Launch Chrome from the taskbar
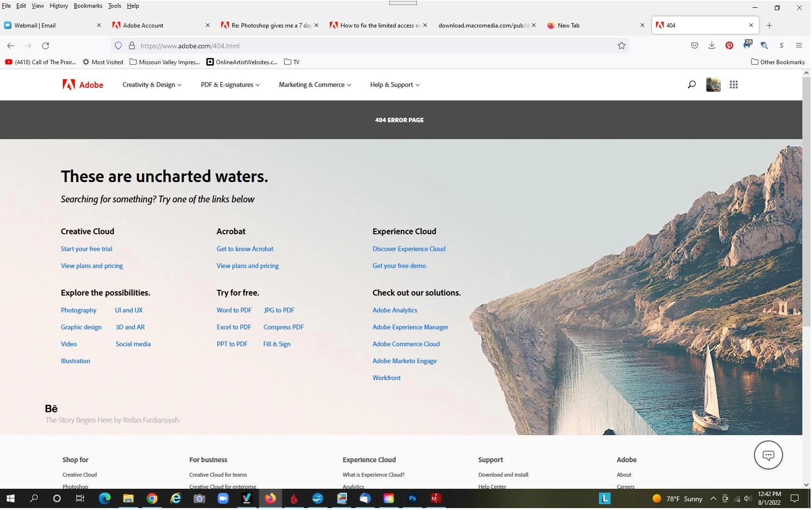This screenshot has height=510, width=812. pos(152,499)
